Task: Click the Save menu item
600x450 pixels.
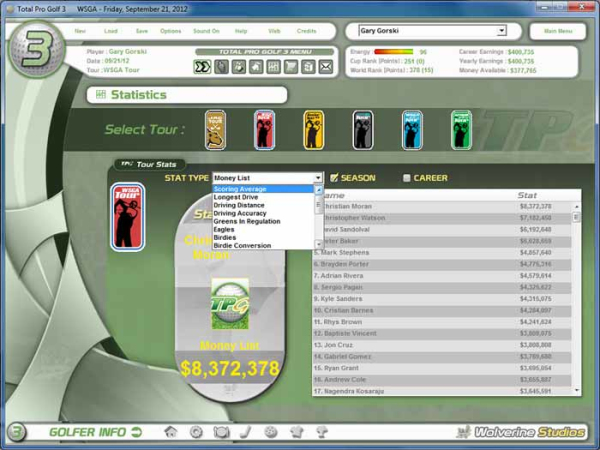Action: [x=142, y=31]
